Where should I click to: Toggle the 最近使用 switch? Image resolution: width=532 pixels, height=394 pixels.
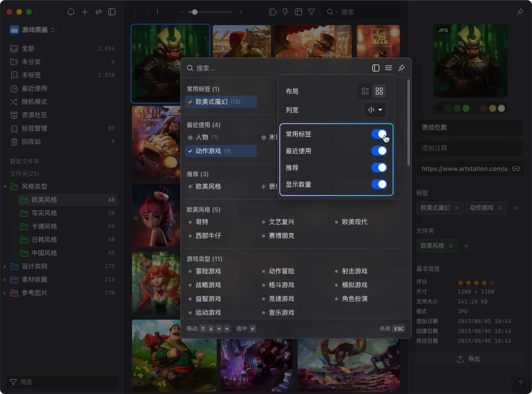coord(379,151)
